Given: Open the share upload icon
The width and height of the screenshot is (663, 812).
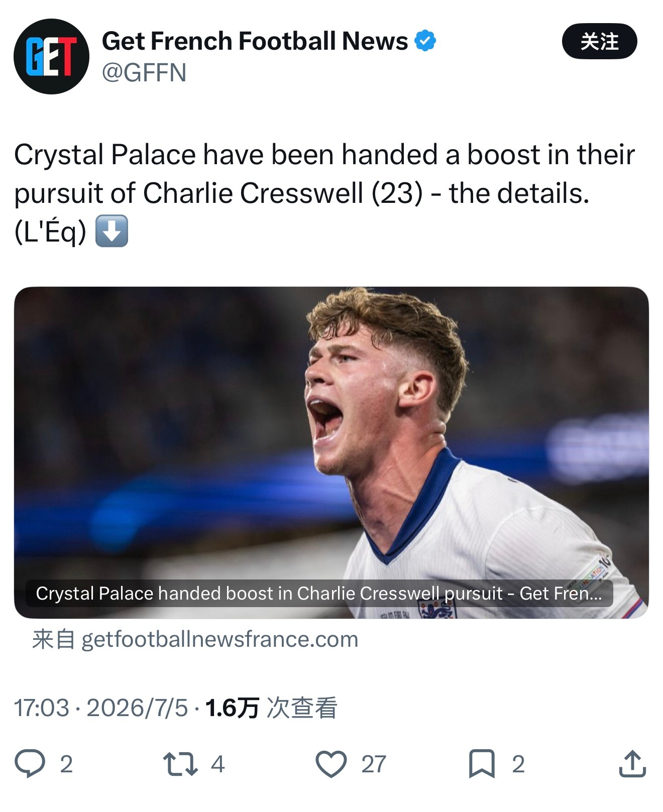Looking at the screenshot, I should [632, 764].
